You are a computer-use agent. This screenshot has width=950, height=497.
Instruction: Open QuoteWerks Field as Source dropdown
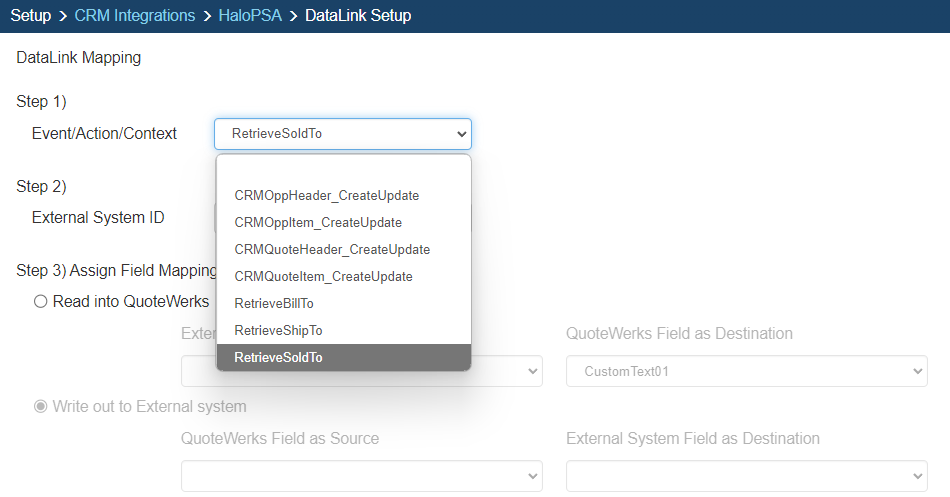coord(362,476)
